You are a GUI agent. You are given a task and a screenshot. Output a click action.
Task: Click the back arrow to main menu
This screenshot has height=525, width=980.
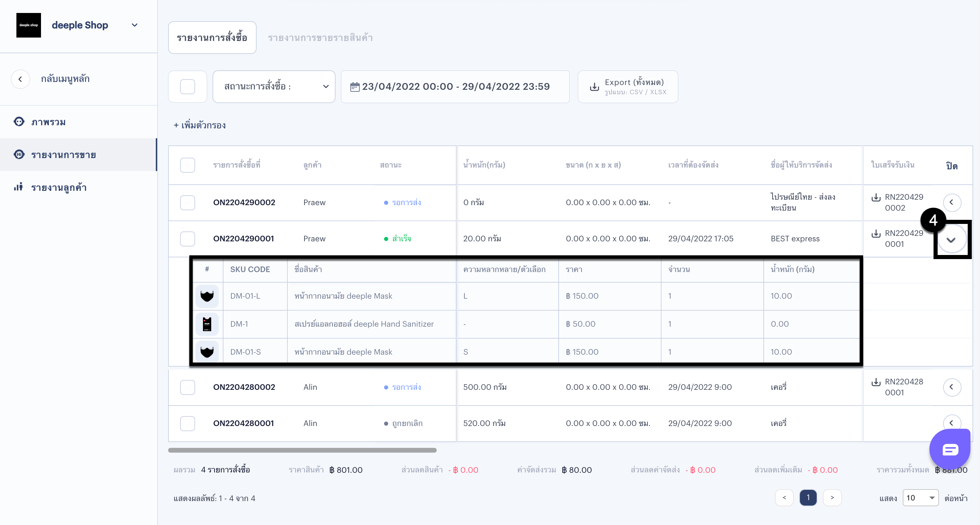pos(21,79)
